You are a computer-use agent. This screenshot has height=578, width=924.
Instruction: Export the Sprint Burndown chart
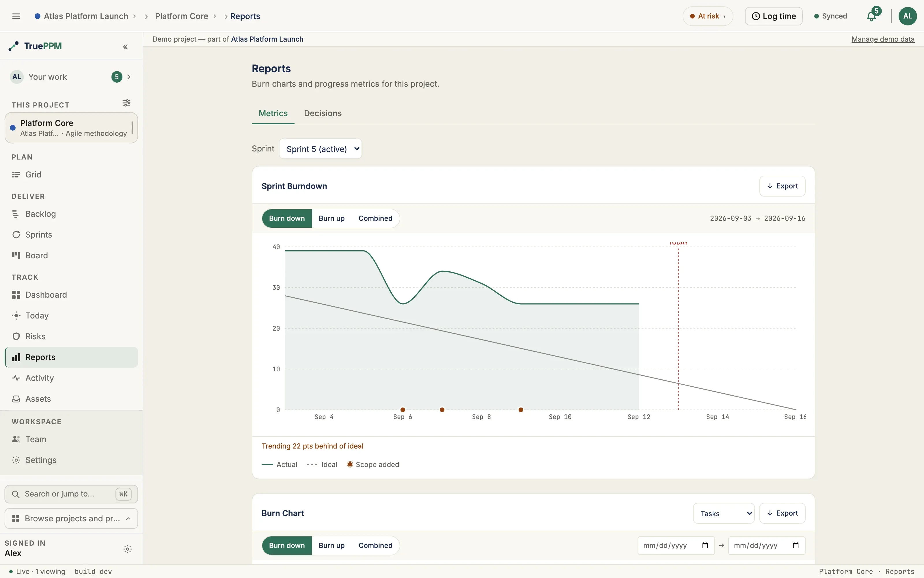782,186
